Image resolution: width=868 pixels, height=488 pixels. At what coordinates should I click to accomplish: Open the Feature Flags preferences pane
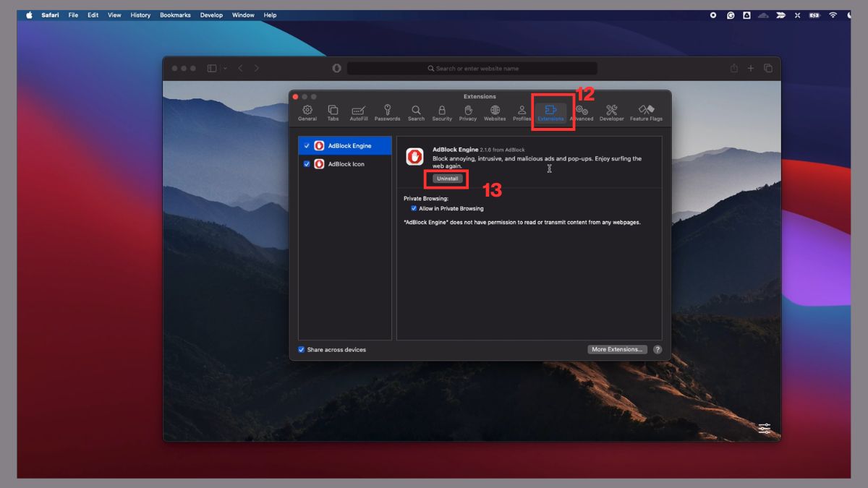coord(646,113)
